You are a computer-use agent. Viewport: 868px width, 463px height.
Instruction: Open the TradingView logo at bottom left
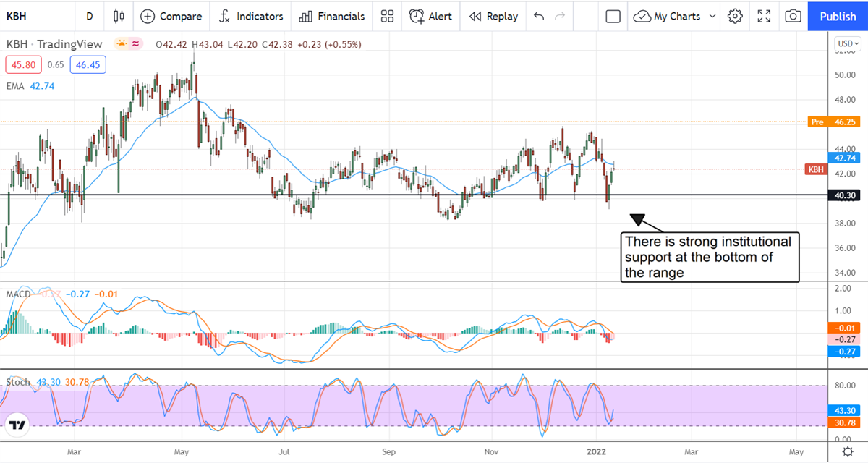[16, 425]
